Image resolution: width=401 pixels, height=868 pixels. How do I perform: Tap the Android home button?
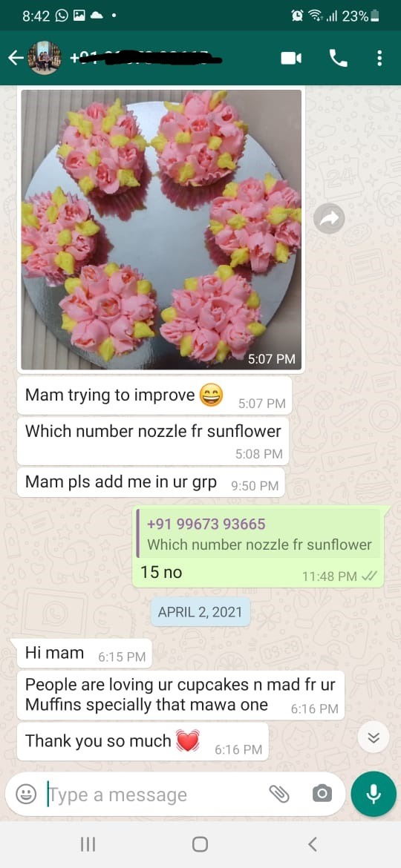point(200,844)
